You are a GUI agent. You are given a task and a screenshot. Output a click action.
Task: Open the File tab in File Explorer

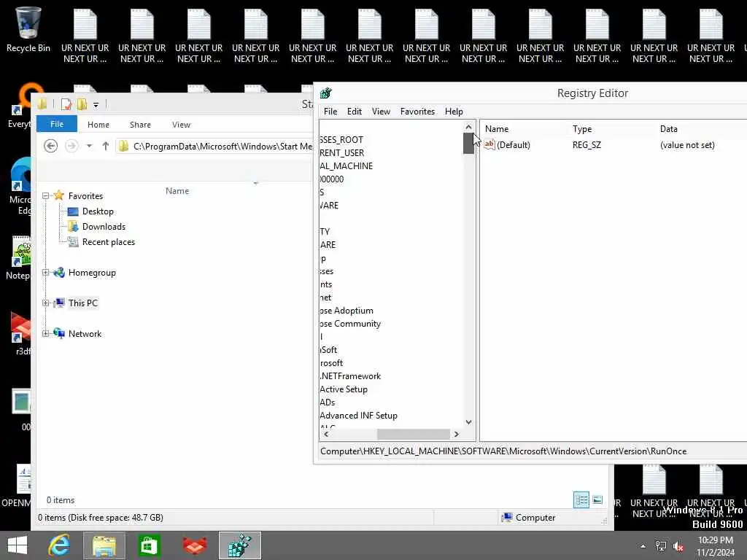point(57,124)
